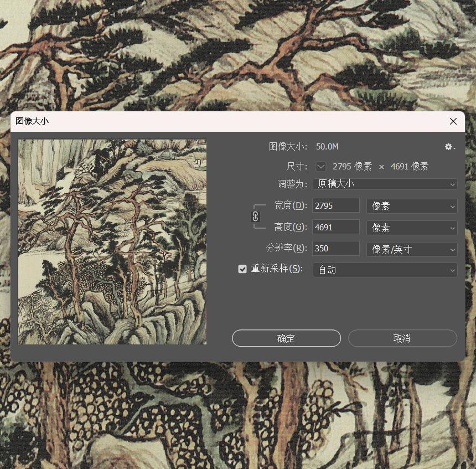Open the gear settings menu in dialog

450,147
